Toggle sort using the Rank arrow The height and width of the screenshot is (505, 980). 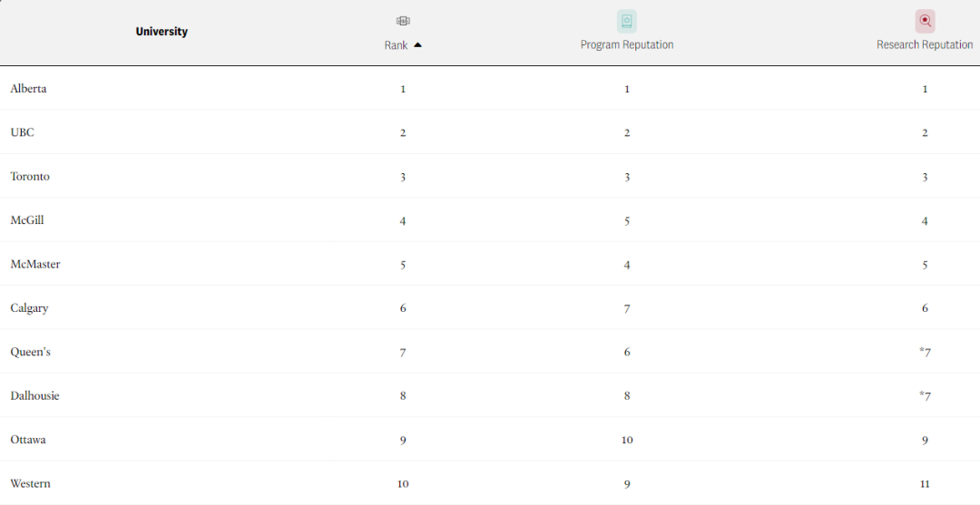[417, 45]
